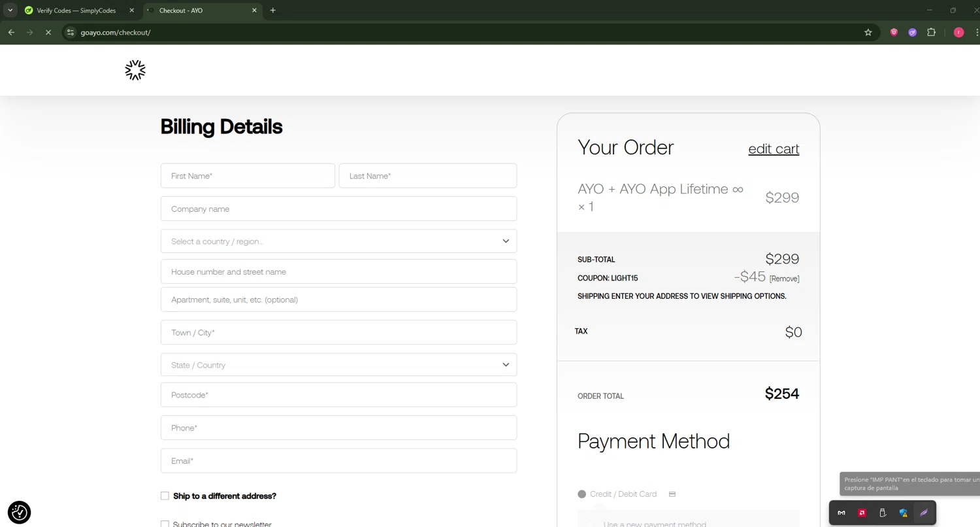Select Credit / Debit Card radio option
Screen dimensions: 980x527
pyautogui.click(x=581, y=494)
